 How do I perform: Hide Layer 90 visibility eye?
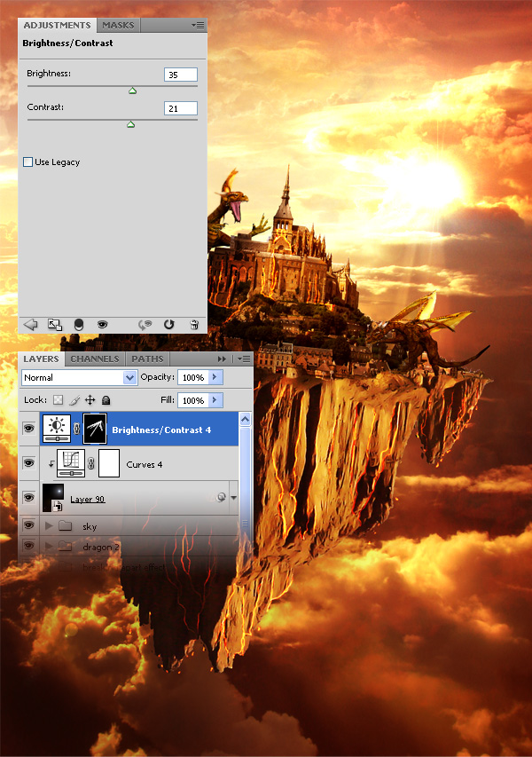pos(29,497)
